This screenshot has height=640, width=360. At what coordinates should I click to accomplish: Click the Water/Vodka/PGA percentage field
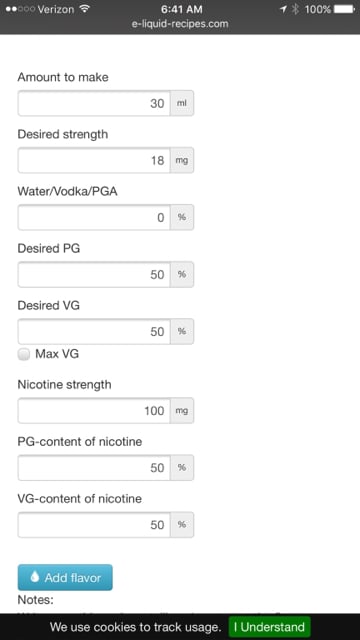click(x=94, y=218)
